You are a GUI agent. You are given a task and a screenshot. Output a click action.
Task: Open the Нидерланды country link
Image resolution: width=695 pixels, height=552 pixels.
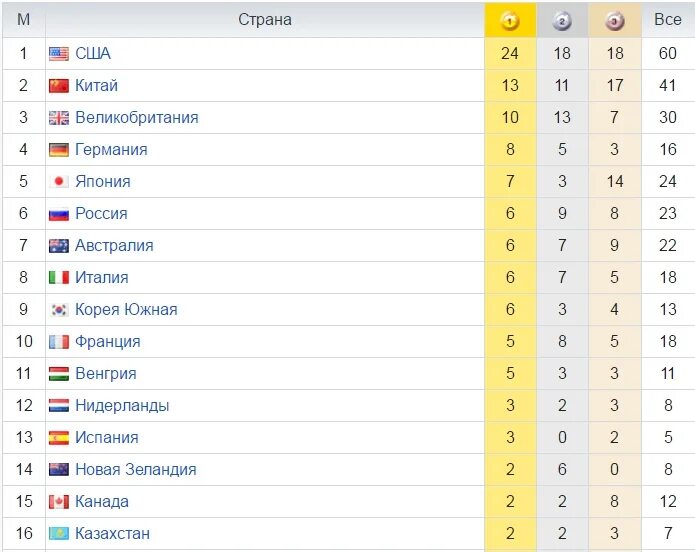[x=122, y=405]
